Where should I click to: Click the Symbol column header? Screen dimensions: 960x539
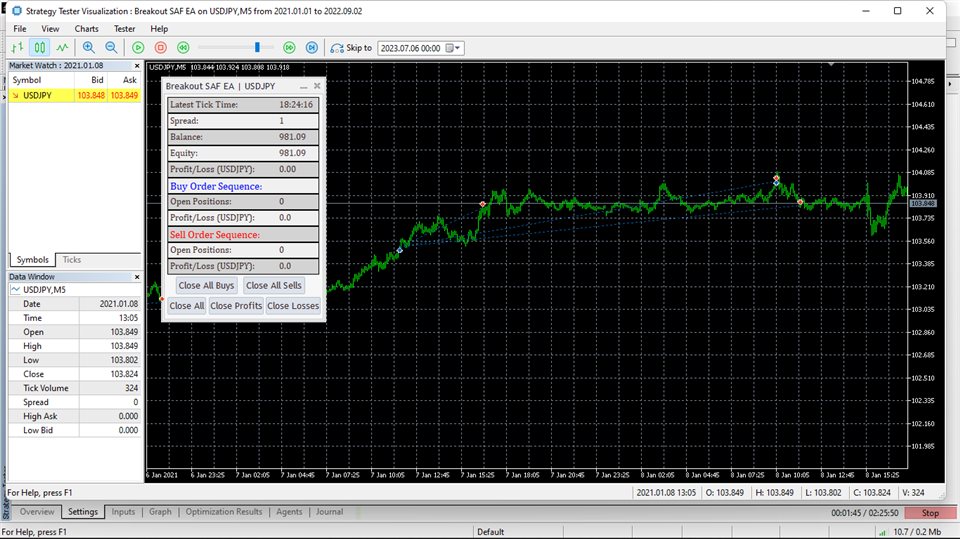27,80
